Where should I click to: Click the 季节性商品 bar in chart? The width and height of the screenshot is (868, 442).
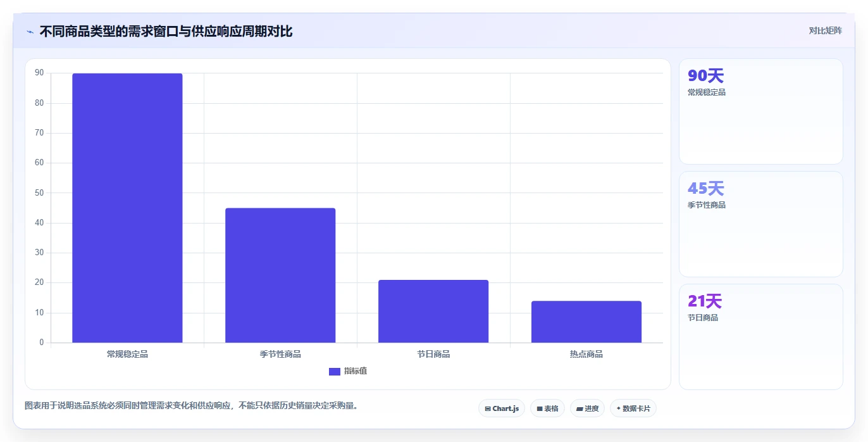(x=280, y=275)
